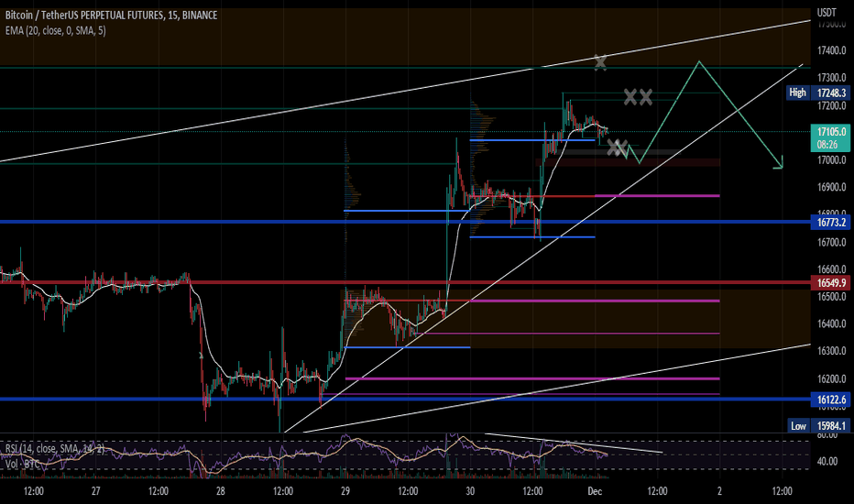Select the double X marker near 17050
The height and width of the screenshot is (504, 854).
(x=617, y=148)
